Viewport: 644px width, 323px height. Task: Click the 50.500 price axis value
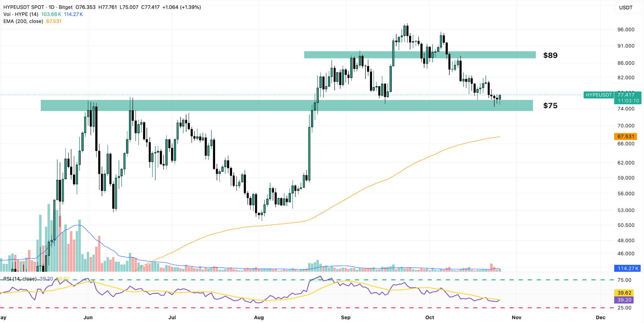pyautogui.click(x=626, y=225)
